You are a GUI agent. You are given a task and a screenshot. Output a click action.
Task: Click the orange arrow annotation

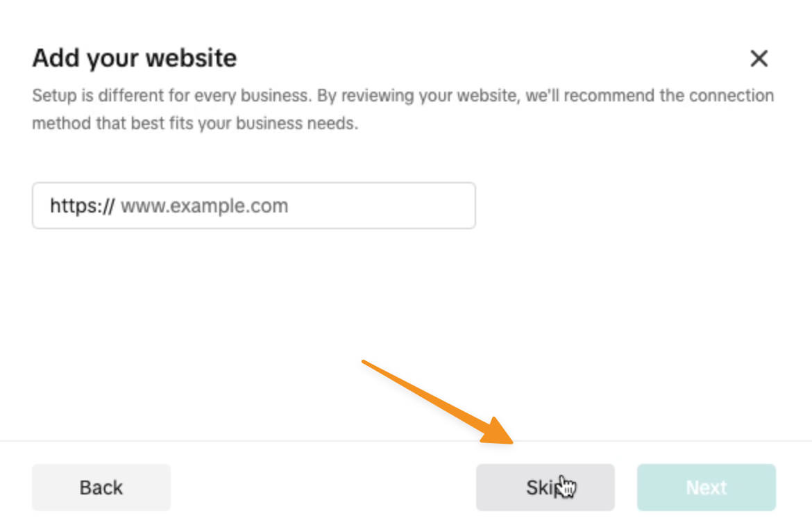point(439,401)
